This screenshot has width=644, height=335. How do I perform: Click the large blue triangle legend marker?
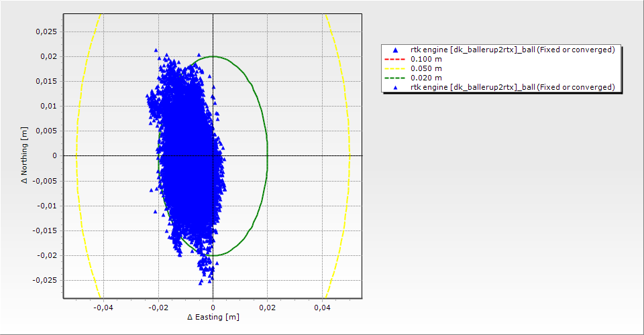[395, 50]
